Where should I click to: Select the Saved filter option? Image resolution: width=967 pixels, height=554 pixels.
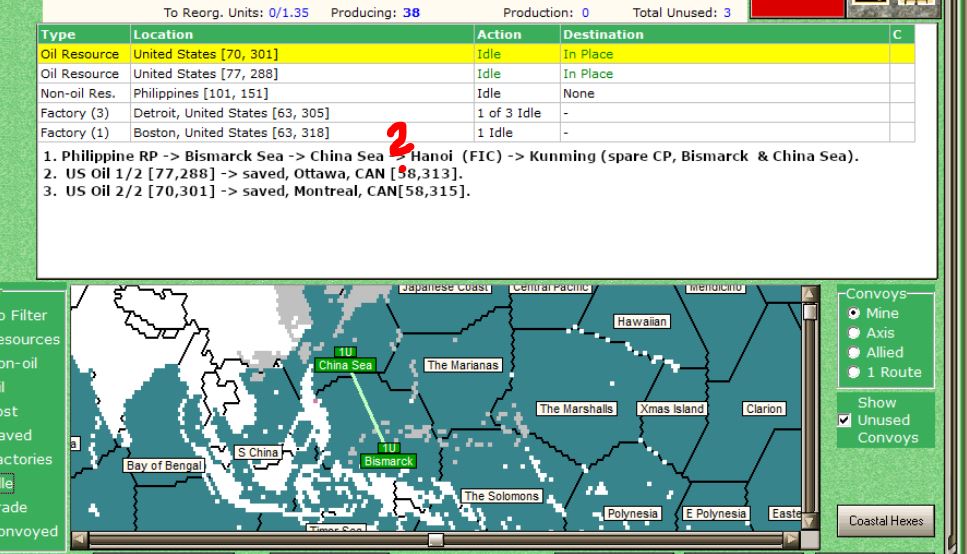[x=16, y=436]
